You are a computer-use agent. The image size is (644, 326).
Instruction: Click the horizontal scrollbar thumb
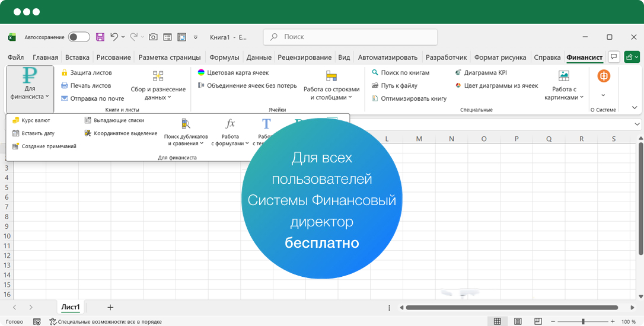coord(512,308)
